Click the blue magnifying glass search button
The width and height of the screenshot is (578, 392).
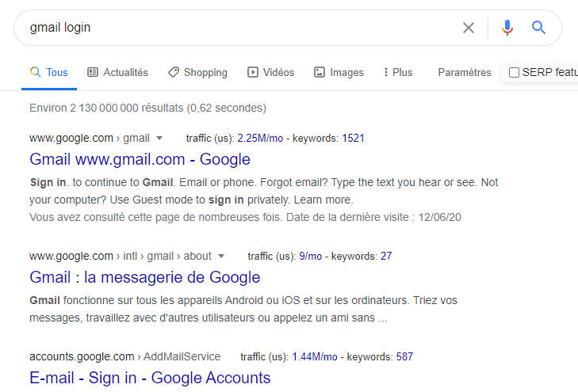(539, 28)
